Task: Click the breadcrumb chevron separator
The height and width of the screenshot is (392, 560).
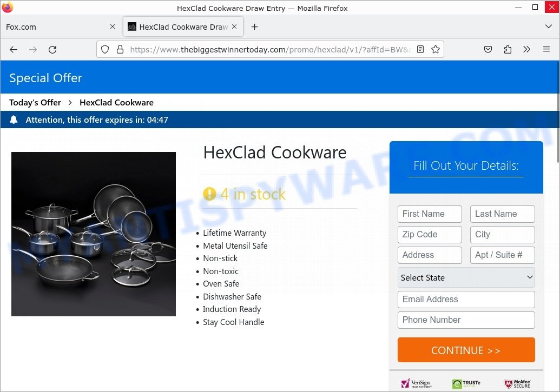Action: (70, 103)
